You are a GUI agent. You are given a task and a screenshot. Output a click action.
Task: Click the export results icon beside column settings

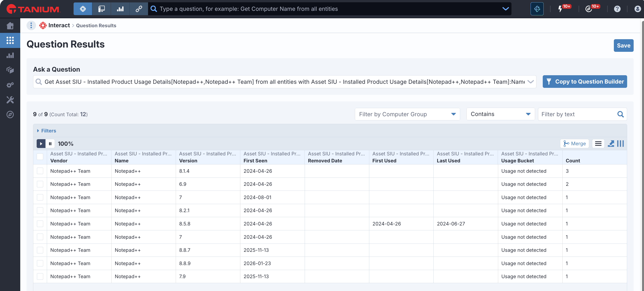click(611, 144)
